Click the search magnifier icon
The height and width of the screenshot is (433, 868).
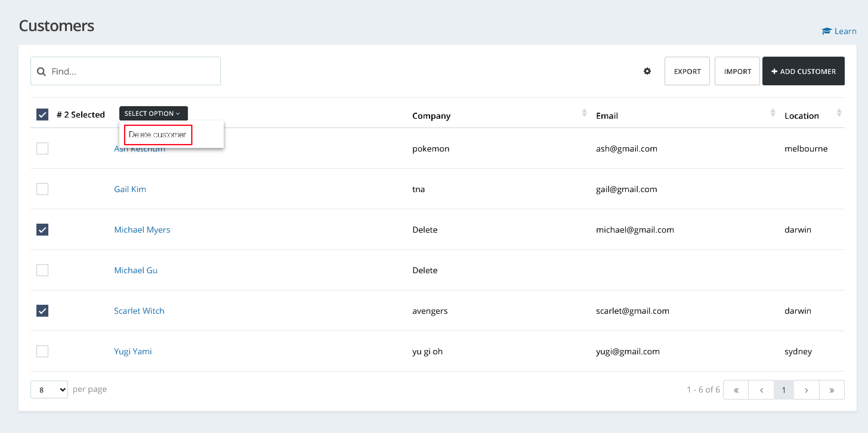pos(41,72)
